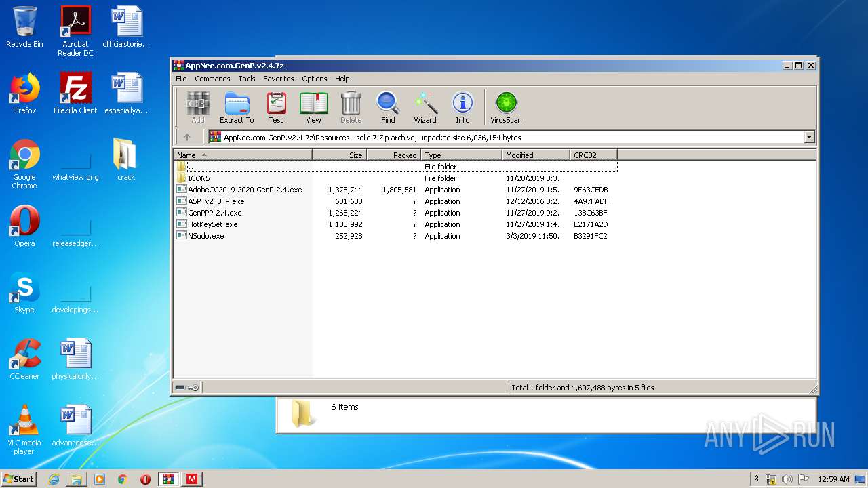Click the Find toolbar icon
Screen dimensions: 868x488
(388, 108)
